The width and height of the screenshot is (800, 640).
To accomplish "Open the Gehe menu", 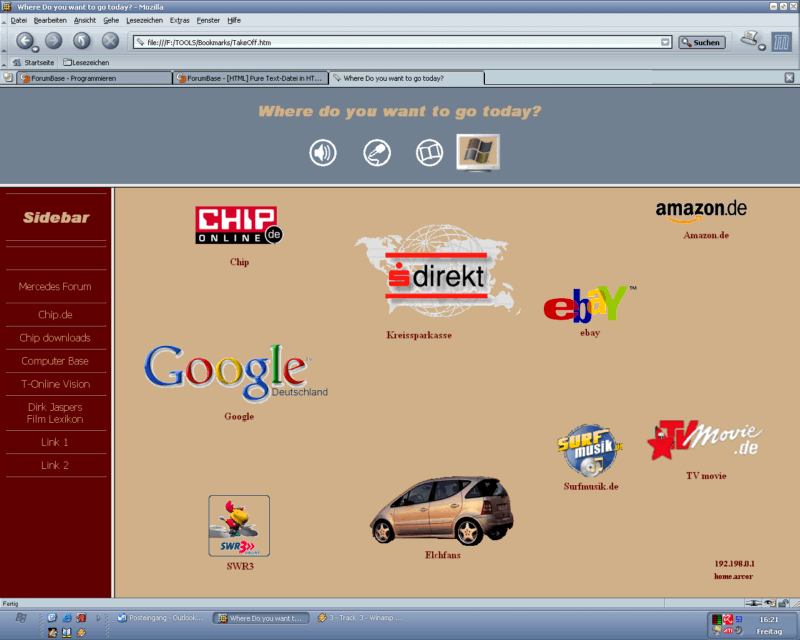I will (111, 20).
